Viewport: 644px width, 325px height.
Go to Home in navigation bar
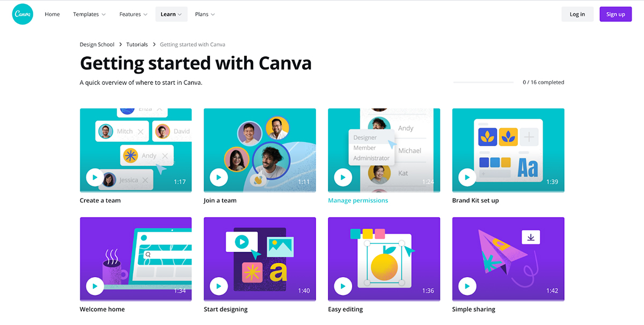click(52, 15)
